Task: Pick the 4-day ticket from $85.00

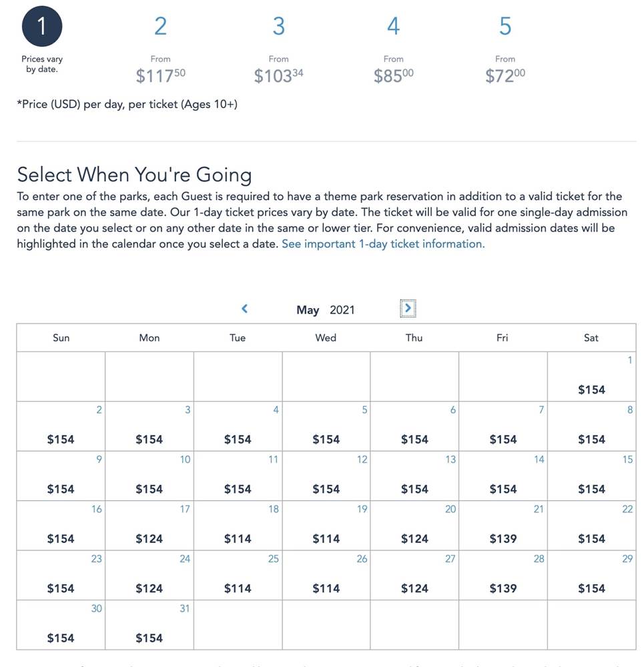Action: pyautogui.click(x=393, y=27)
